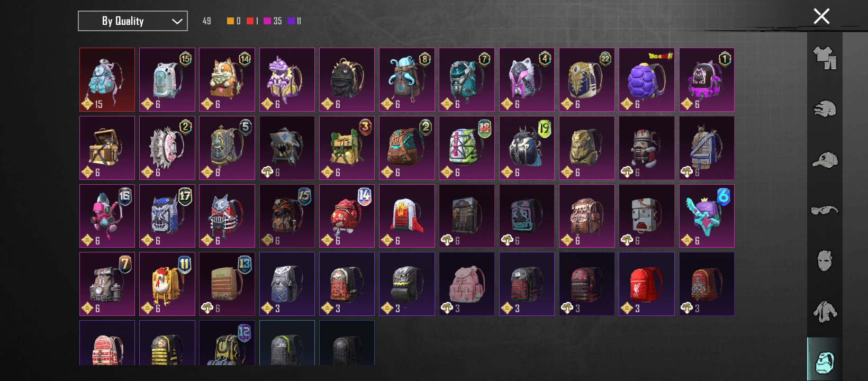Select the glasses category icon

click(x=825, y=210)
